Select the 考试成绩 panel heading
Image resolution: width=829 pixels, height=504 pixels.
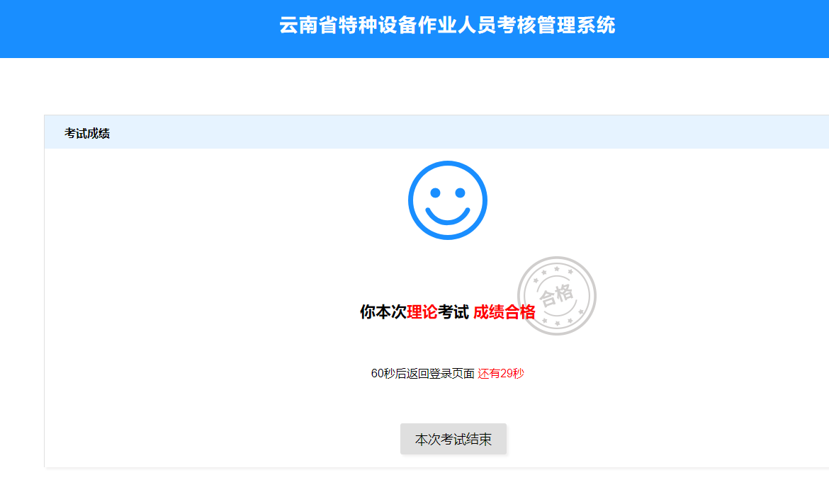click(x=87, y=133)
